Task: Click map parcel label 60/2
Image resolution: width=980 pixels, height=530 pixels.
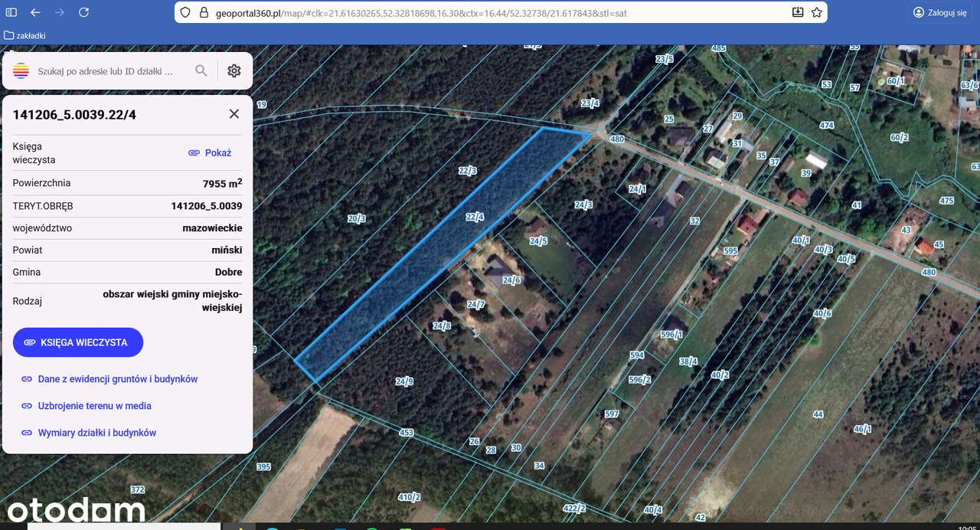Action: pos(899,138)
